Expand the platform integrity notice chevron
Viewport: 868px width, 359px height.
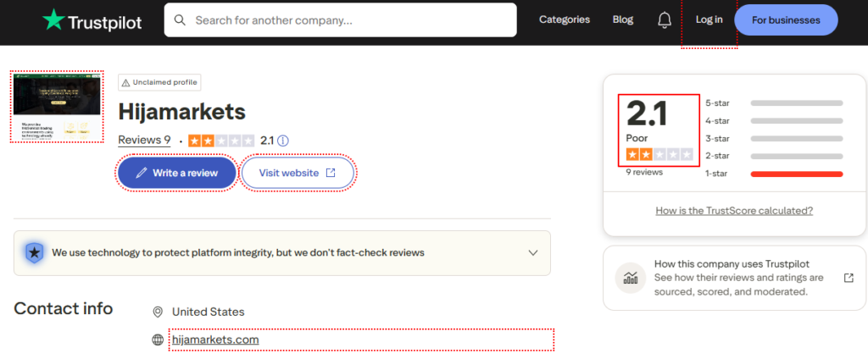533,252
